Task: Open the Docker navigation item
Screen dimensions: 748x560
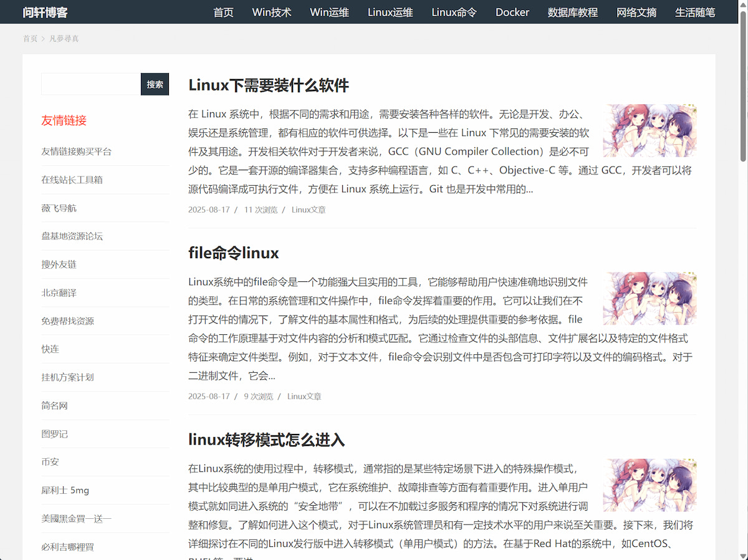Action: pos(512,12)
